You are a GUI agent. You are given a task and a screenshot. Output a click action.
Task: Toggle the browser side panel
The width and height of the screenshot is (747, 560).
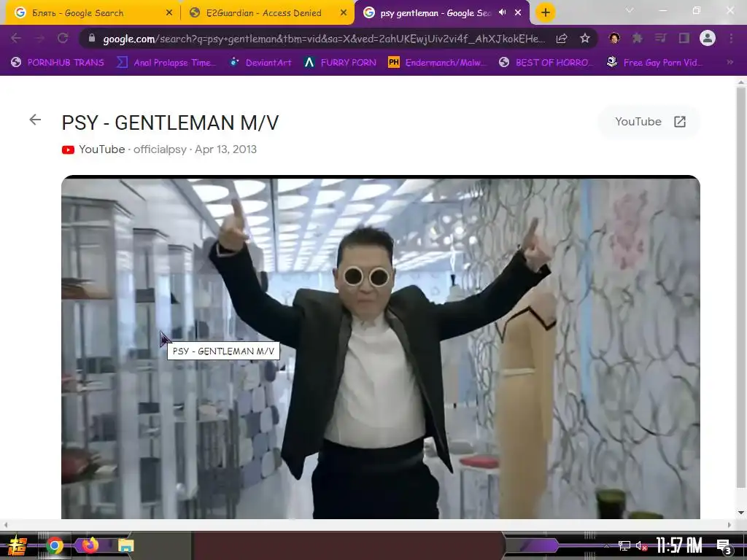(684, 38)
